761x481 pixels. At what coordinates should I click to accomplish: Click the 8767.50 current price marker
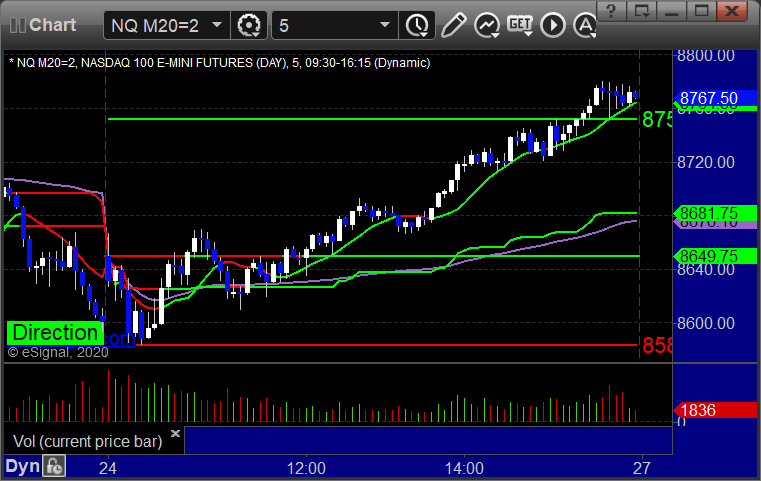click(715, 99)
